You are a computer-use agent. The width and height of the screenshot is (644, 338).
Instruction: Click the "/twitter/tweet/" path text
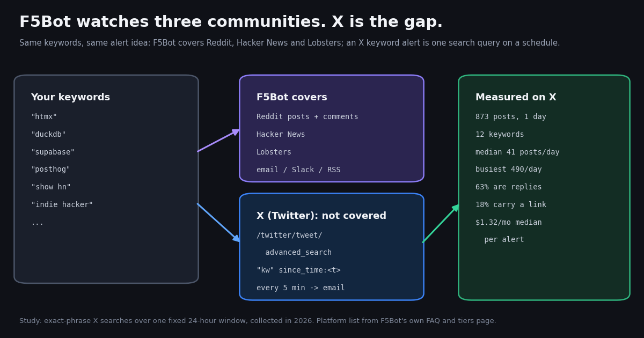289,236
